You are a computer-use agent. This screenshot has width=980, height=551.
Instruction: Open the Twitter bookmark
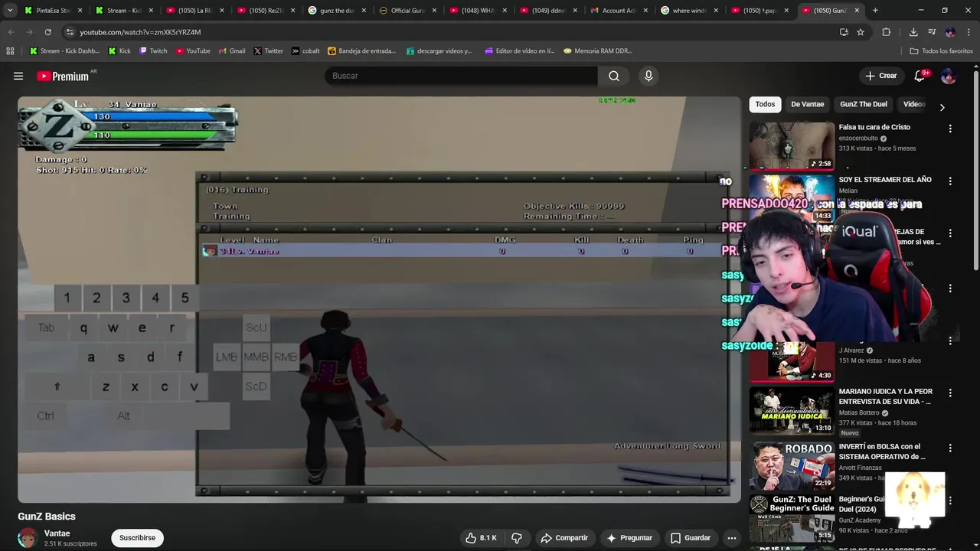click(269, 51)
